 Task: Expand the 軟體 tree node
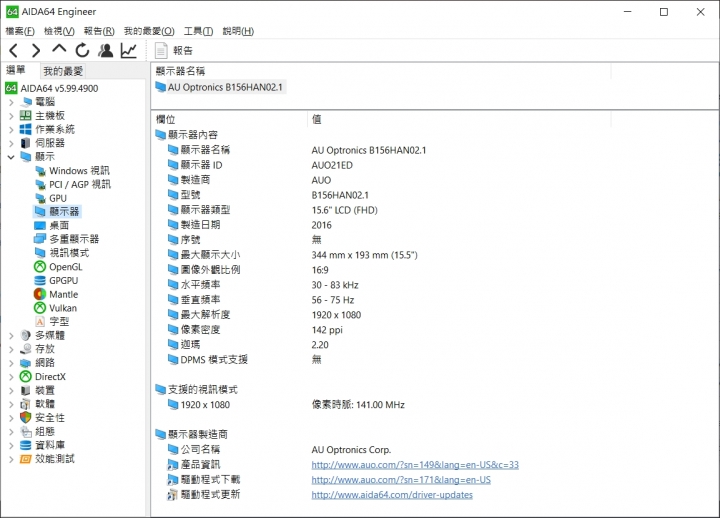pyautogui.click(x=11, y=404)
